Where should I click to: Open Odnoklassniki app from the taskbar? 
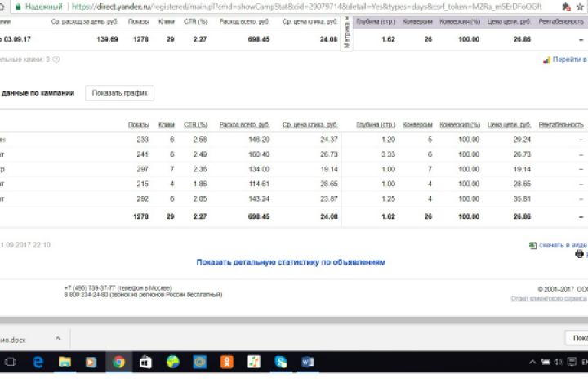226,362
